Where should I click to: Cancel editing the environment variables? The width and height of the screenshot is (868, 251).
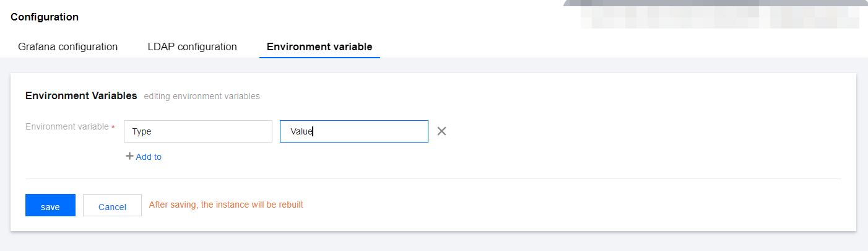pyautogui.click(x=112, y=205)
